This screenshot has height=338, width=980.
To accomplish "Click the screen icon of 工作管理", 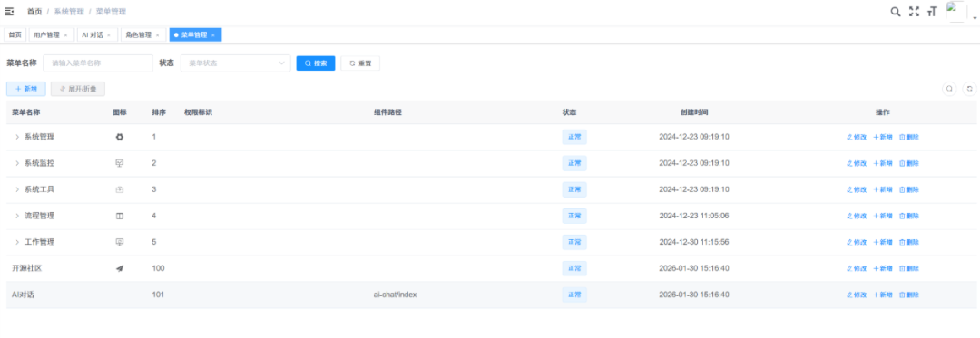I will point(120,242).
